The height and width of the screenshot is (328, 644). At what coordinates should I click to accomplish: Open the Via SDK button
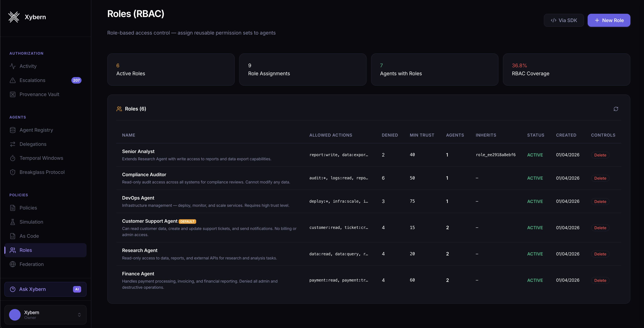(564, 20)
